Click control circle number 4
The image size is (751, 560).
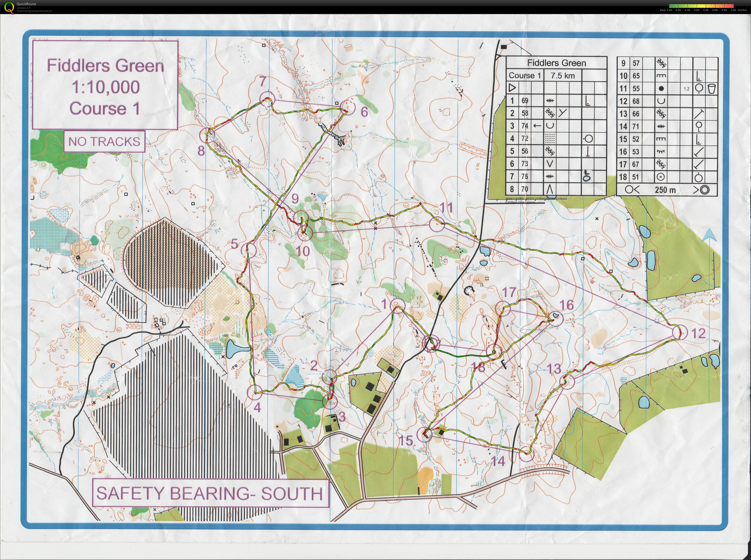[x=254, y=393]
